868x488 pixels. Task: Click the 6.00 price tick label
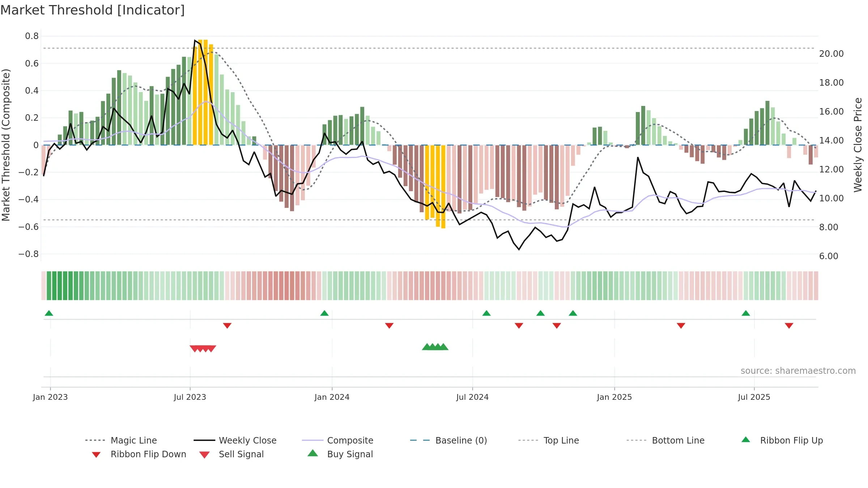click(x=829, y=256)
